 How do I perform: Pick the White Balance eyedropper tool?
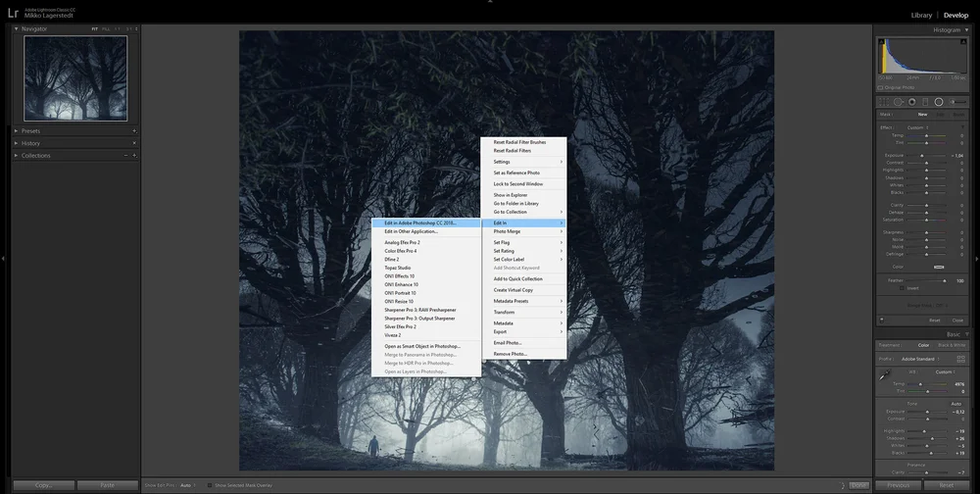pos(885,375)
